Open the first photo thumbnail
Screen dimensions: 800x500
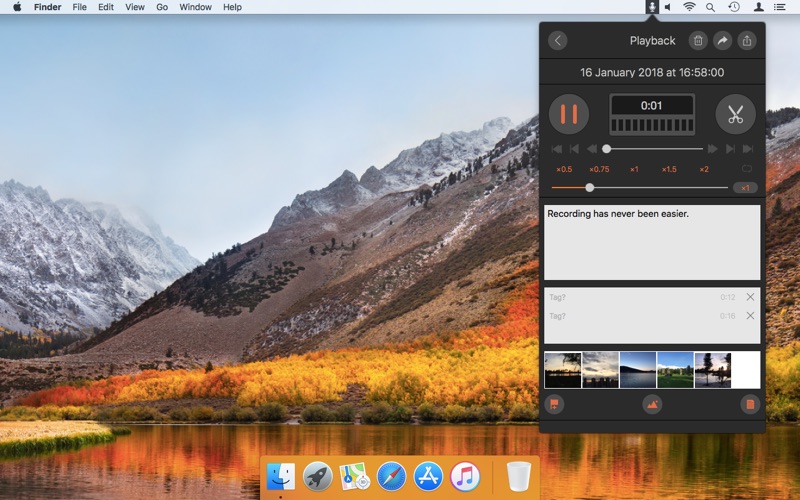click(x=563, y=370)
